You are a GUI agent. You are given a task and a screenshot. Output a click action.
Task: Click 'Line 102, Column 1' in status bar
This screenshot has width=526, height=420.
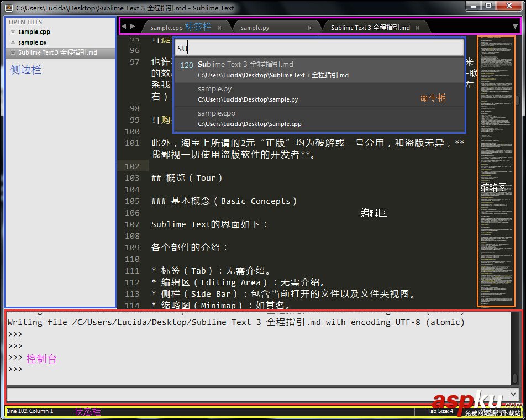click(x=30, y=411)
